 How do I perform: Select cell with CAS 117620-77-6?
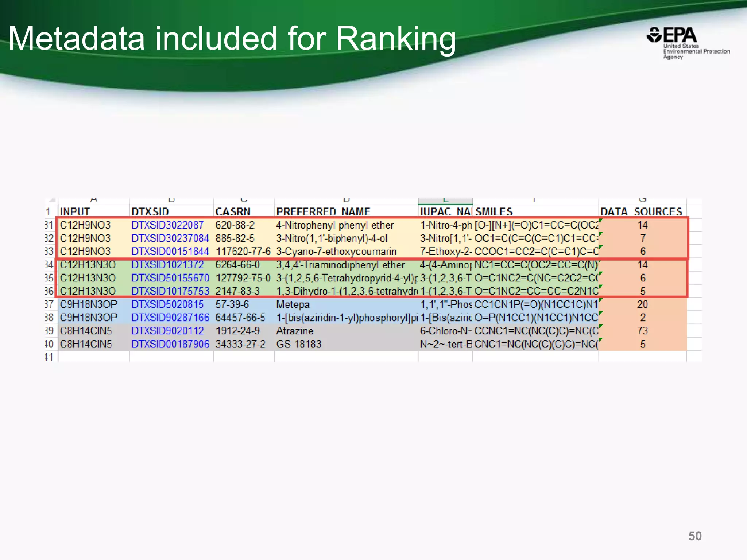tap(244, 252)
